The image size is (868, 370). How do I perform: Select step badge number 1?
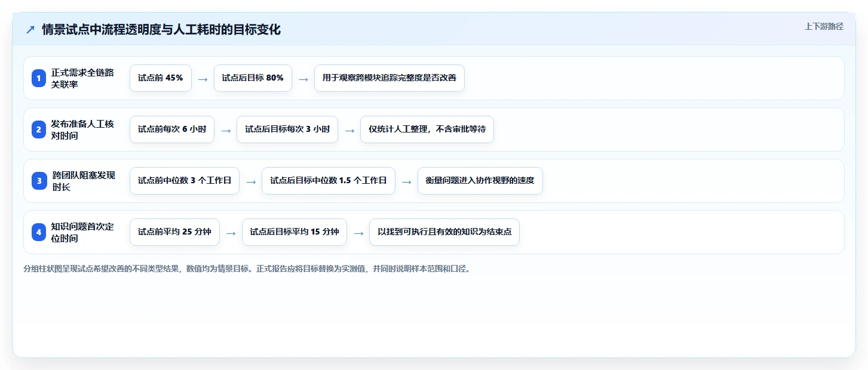(x=39, y=78)
